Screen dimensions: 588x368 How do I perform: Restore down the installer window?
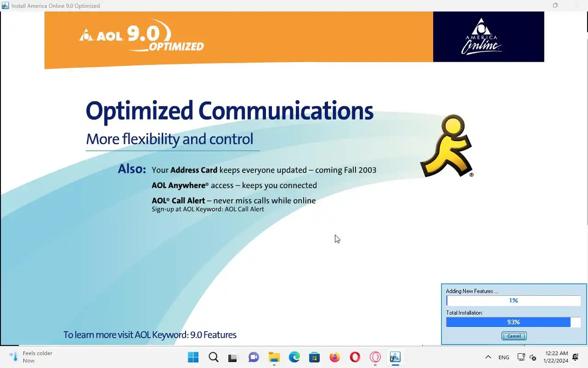(555, 6)
